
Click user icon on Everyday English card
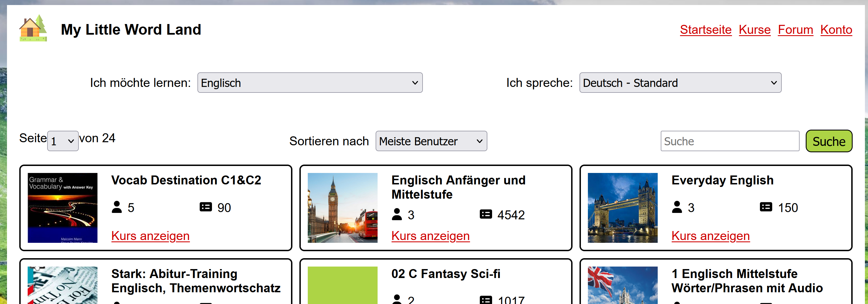pos(677,207)
